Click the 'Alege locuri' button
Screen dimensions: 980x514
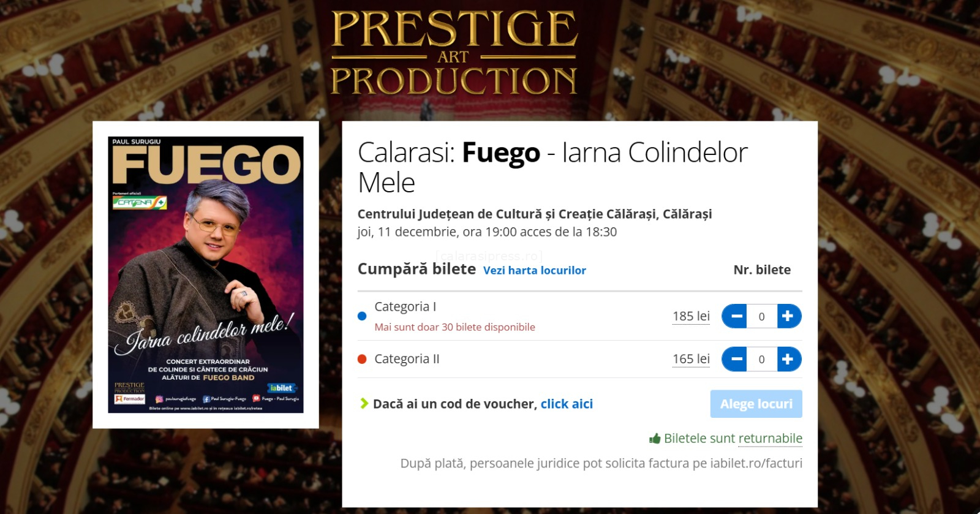[756, 404]
